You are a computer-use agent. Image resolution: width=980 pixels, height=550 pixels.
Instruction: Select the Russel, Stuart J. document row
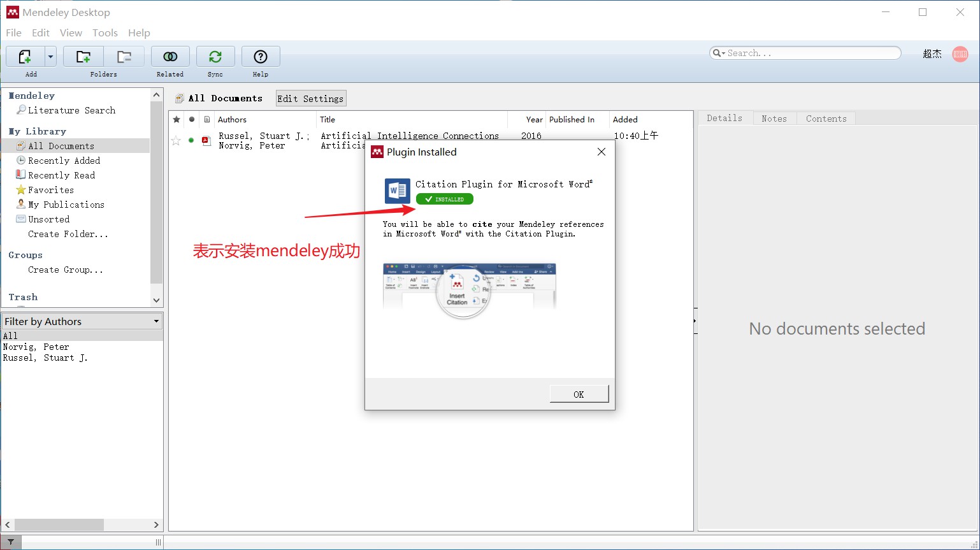coord(431,140)
